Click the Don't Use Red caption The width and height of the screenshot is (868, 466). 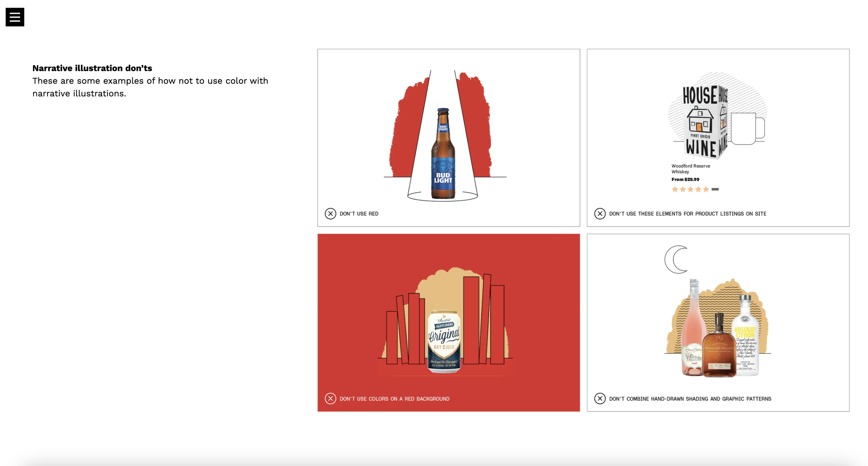point(359,214)
